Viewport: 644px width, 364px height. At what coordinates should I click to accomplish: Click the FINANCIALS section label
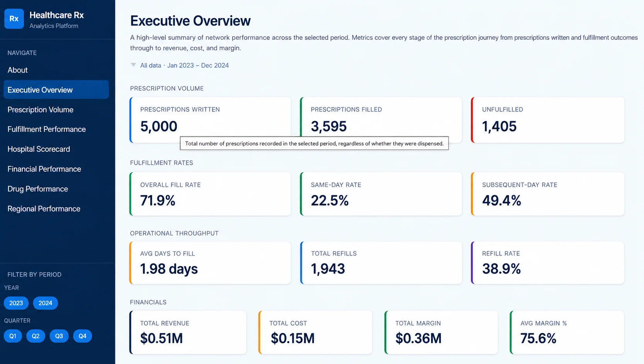[148, 302]
